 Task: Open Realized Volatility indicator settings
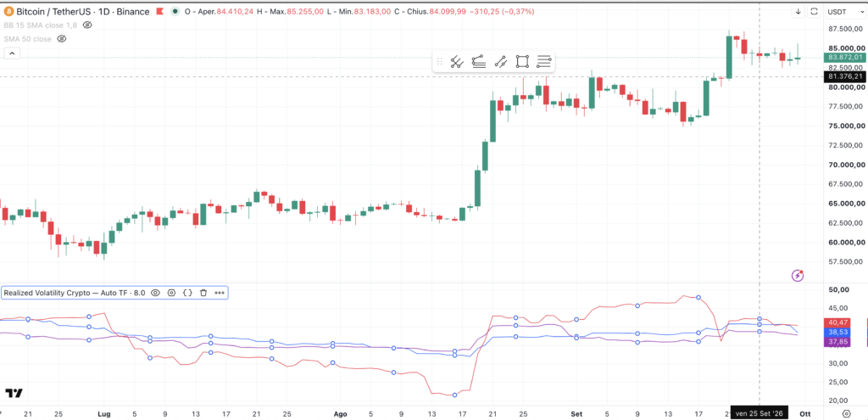click(x=171, y=293)
